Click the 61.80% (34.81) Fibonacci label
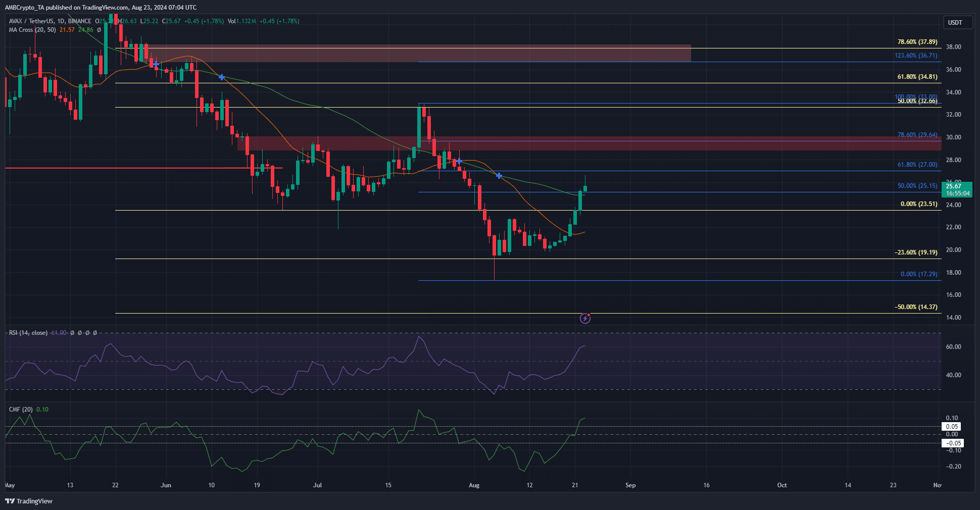 coord(917,77)
